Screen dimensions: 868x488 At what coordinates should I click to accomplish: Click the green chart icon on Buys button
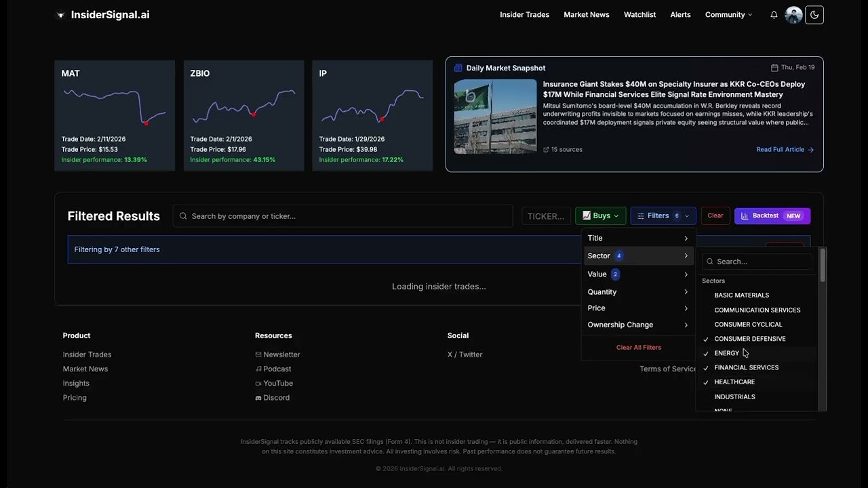[x=586, y=216]
